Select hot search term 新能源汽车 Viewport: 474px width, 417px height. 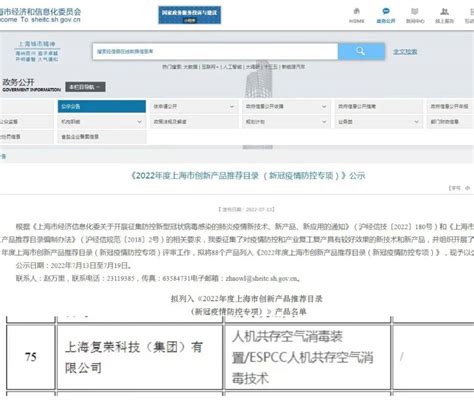[293, 67]
